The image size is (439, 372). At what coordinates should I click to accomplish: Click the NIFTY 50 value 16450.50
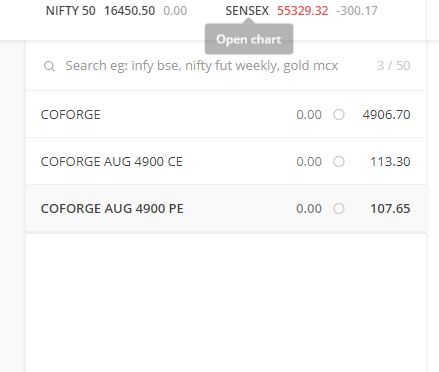coord(129,11)
